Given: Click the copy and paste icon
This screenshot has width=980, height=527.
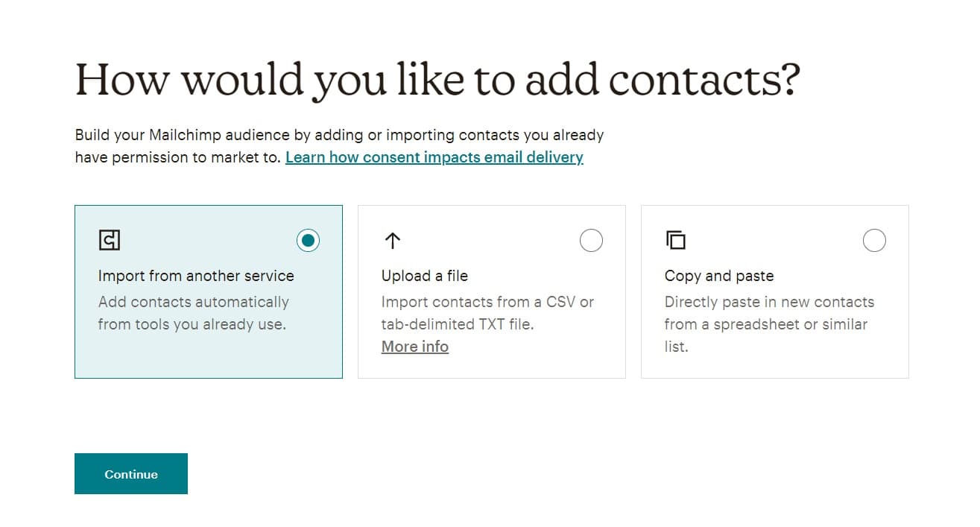Looking at the screenshot, I should point(675,240).
